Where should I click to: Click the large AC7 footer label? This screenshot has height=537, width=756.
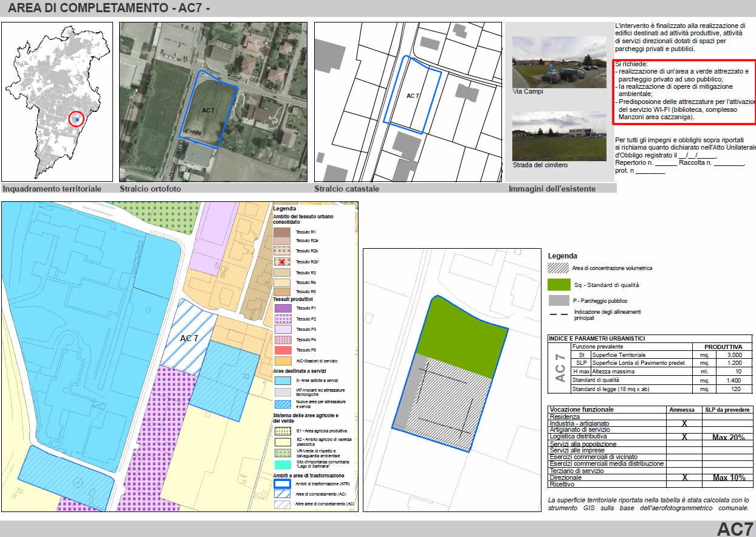pos(735,528)
